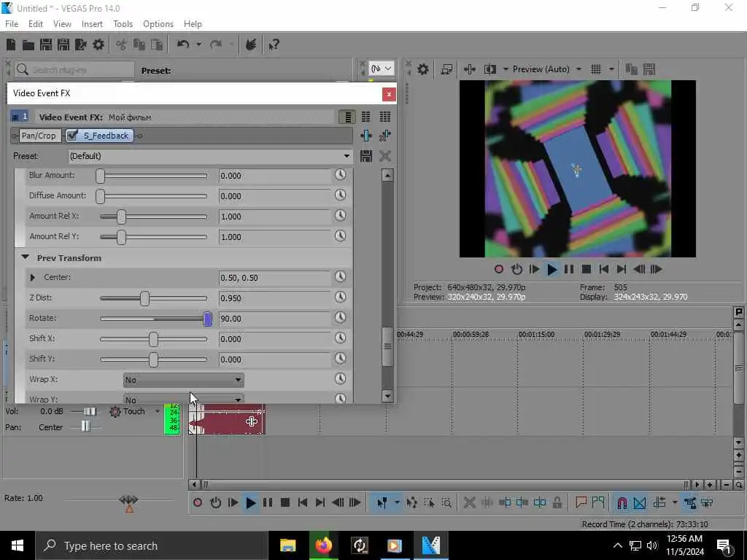
Task: Insert marker from timeline toolbar
Action: tap(581, 502)
